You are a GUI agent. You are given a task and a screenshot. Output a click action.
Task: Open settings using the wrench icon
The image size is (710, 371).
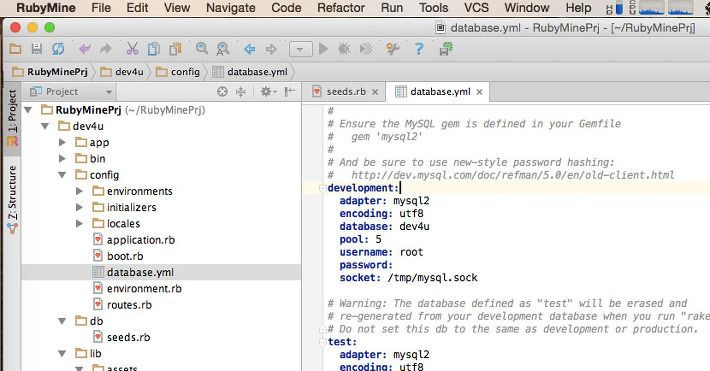393,48
